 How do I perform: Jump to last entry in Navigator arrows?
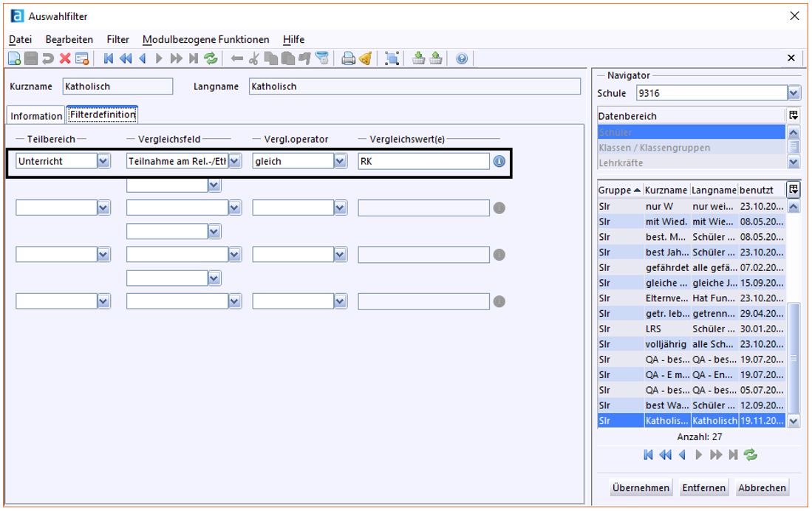(x=733, y=455)
